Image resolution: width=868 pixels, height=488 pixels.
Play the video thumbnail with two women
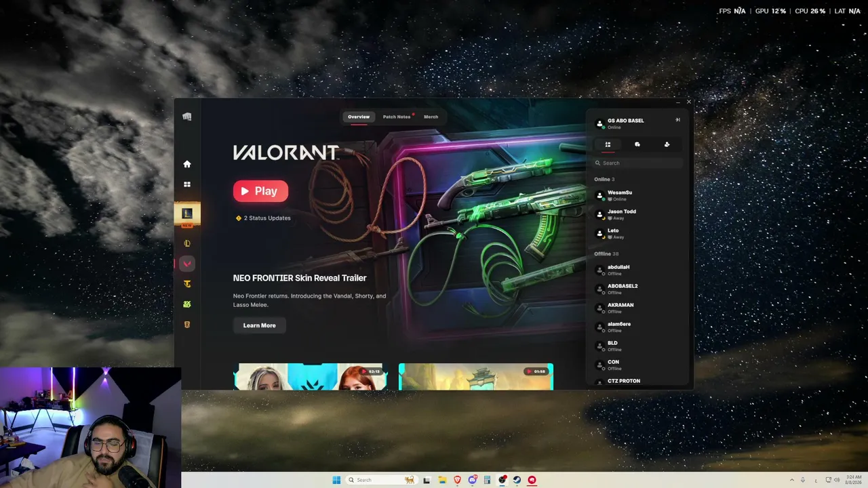point(311,377)
